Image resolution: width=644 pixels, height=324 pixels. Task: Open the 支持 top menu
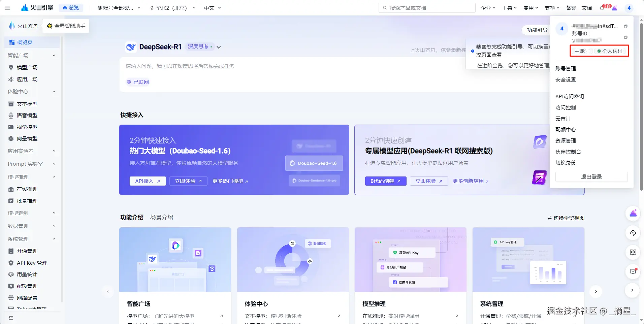coord(552,8)
